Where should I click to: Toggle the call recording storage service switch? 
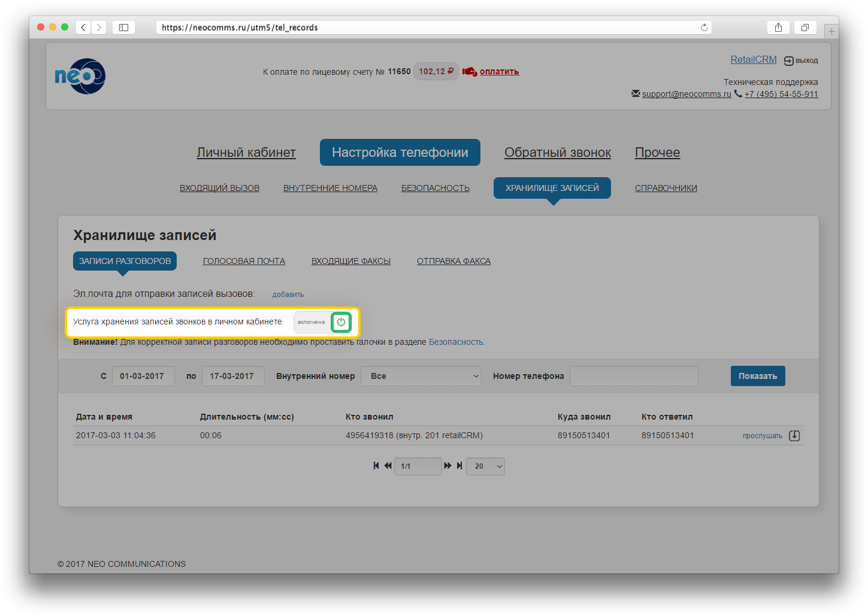click(341, 322)
